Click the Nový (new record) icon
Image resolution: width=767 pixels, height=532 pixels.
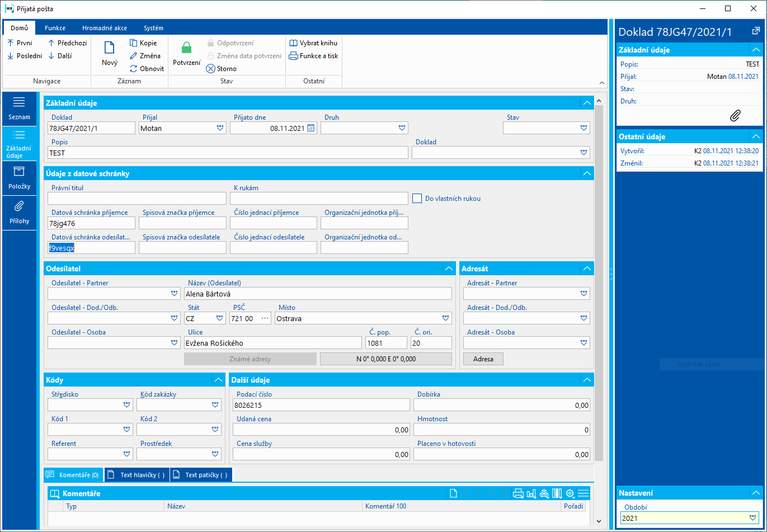point(110,48)
